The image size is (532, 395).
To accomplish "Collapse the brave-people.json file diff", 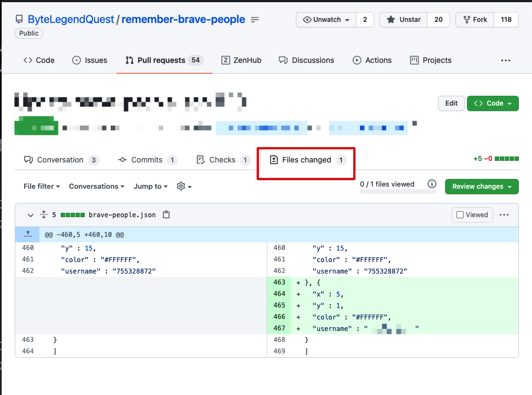I will [x=31, y=215].
